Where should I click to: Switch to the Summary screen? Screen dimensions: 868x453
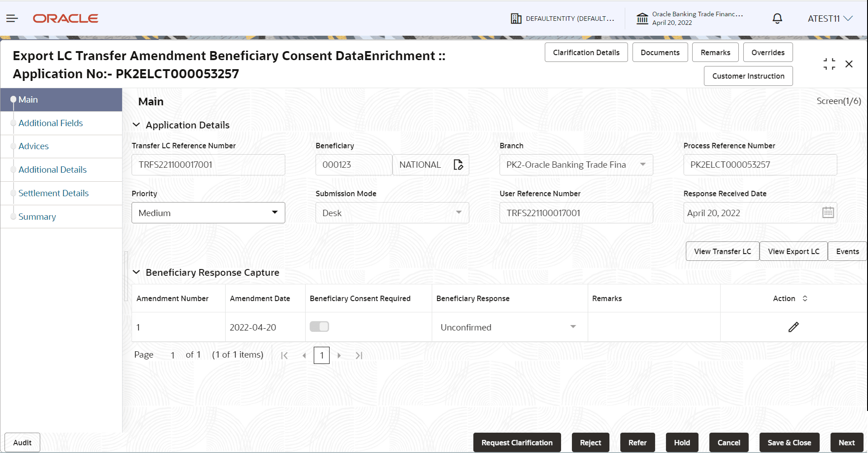click(x=38, y=217)
